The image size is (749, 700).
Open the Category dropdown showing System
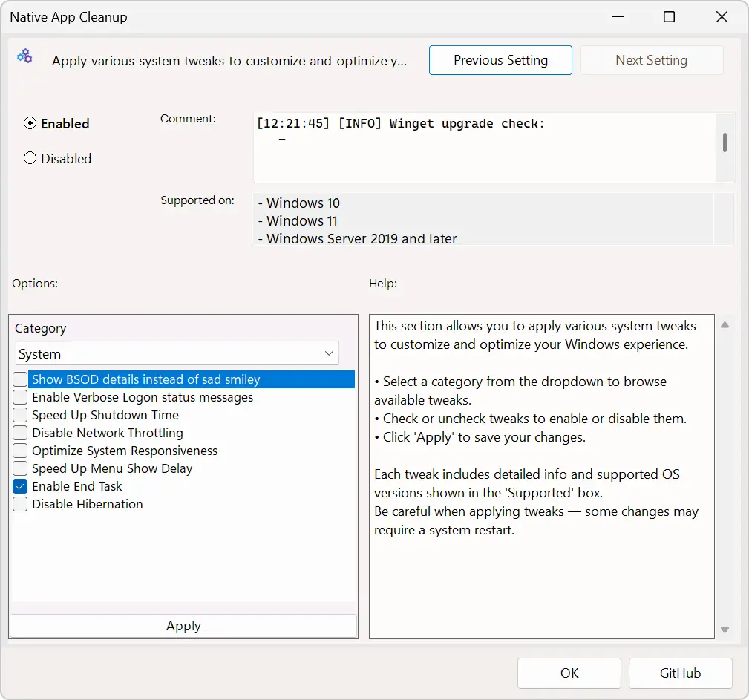[x=177, y=353]
